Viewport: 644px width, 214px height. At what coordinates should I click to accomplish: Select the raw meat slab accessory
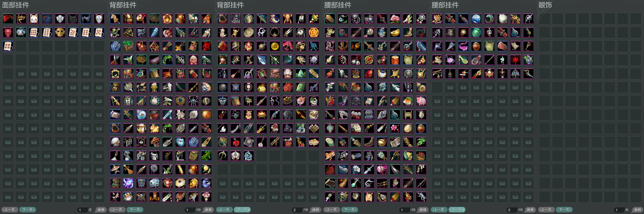click(502, 46)
